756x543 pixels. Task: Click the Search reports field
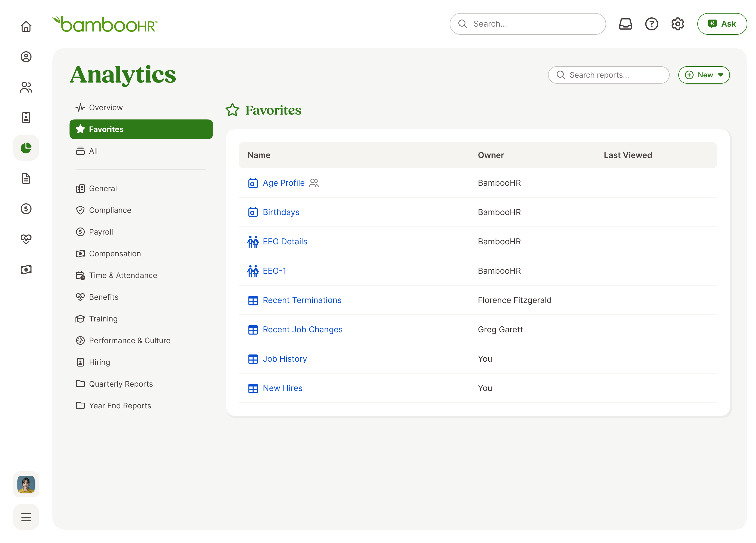608,75
